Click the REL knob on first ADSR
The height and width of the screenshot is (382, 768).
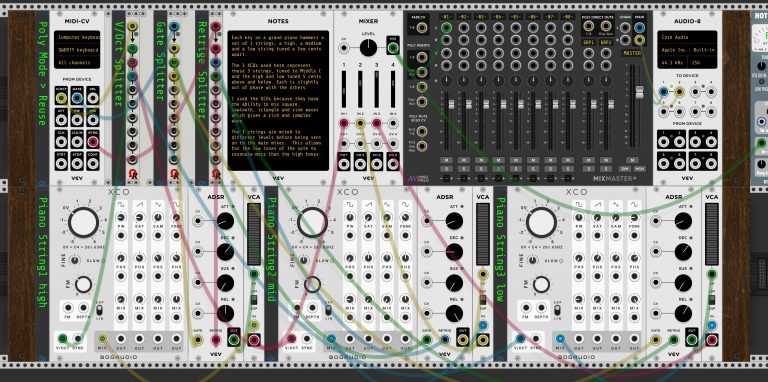click(x=225, y=313)
